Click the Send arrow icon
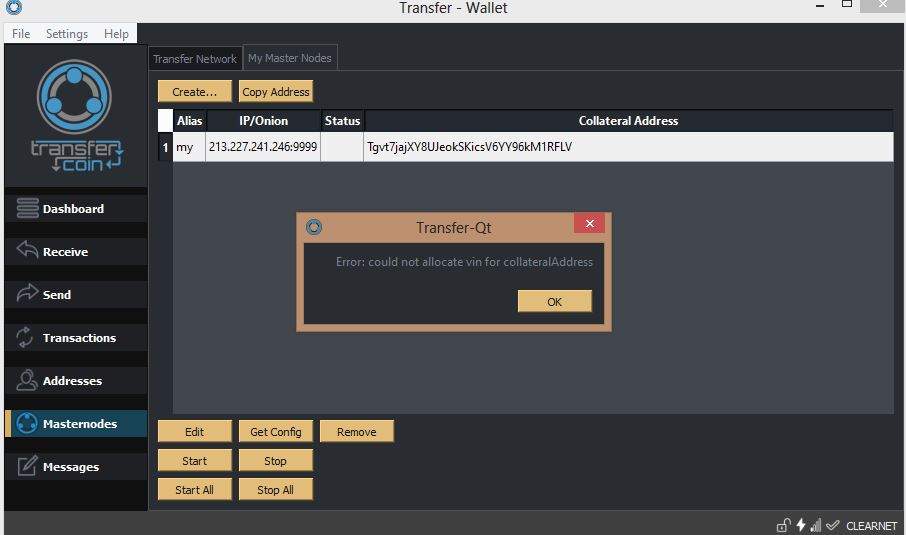 27,293
